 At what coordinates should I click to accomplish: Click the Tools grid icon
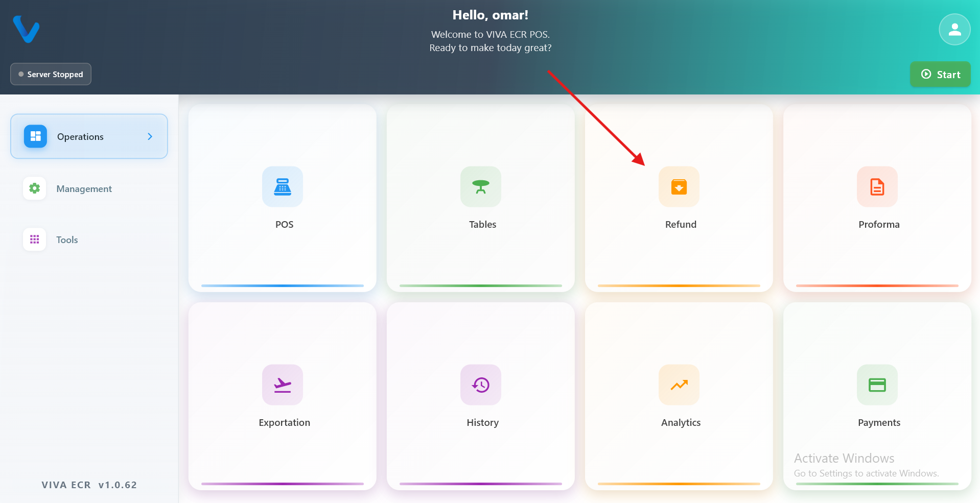pos(35,239)
